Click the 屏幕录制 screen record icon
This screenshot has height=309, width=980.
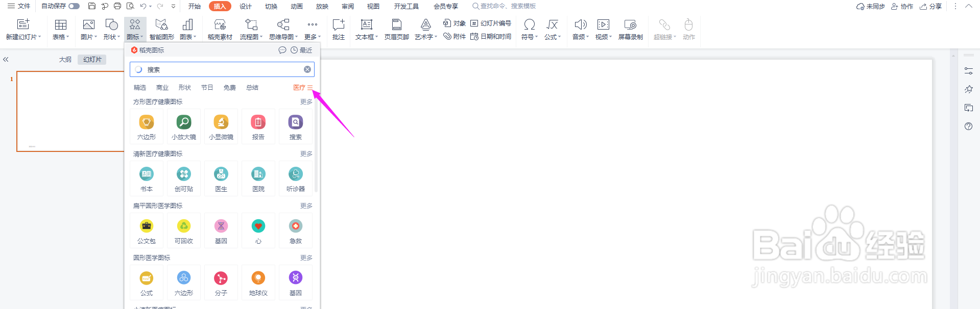point(631,30)
